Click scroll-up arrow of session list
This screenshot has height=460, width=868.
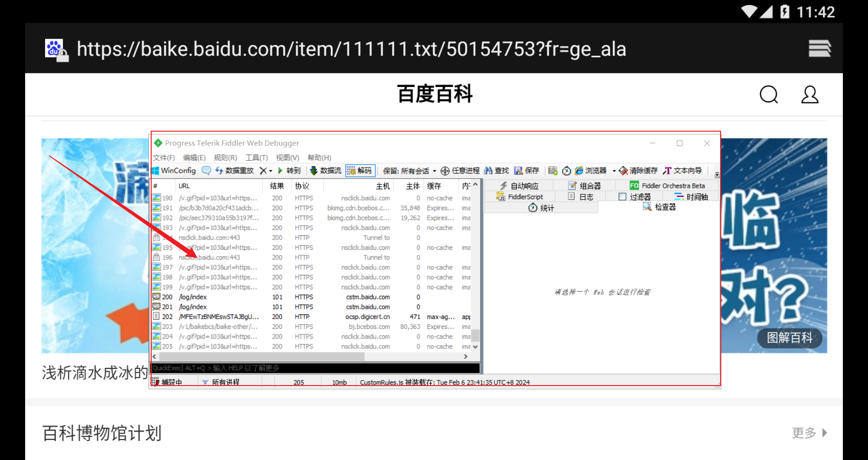[x=475, y=185]
